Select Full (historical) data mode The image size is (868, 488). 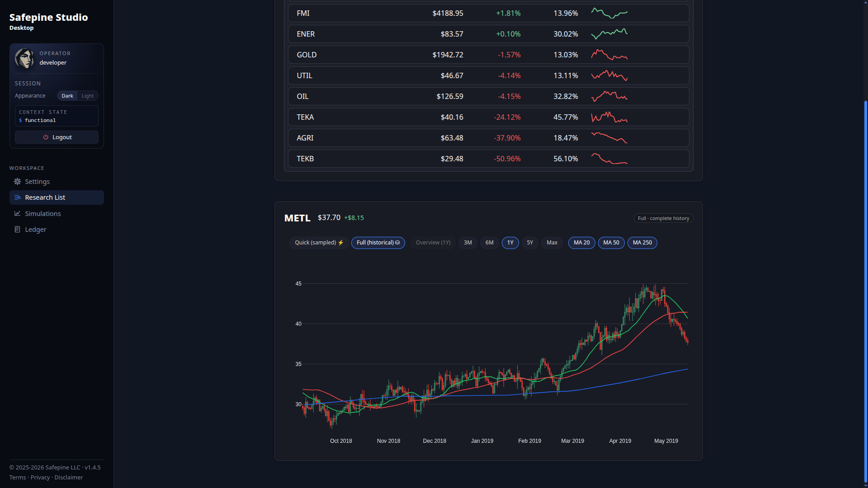coord(378,243)
